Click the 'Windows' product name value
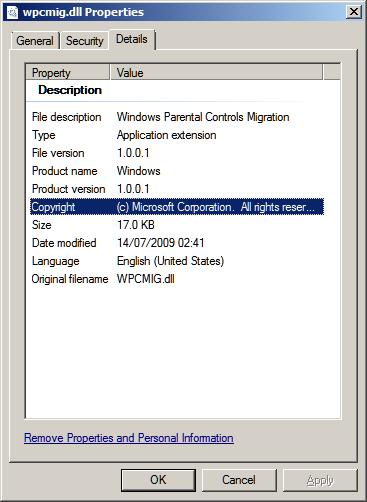 click(139, 171)
